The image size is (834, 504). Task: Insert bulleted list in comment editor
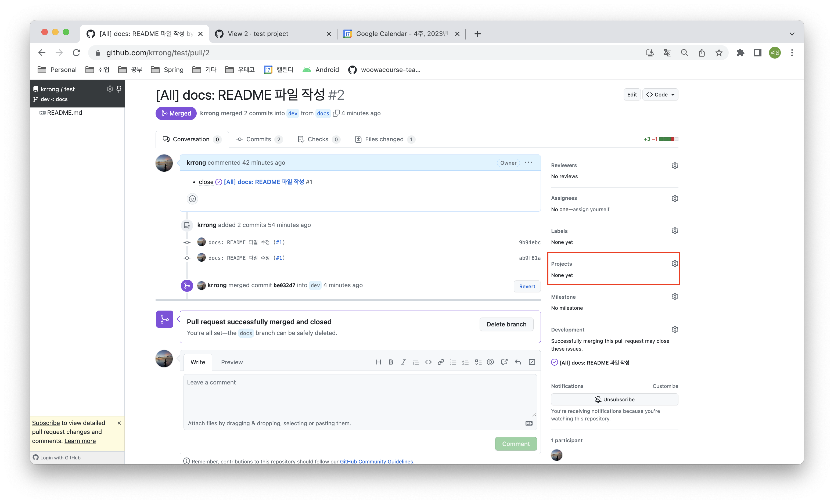tap(453, 362)
